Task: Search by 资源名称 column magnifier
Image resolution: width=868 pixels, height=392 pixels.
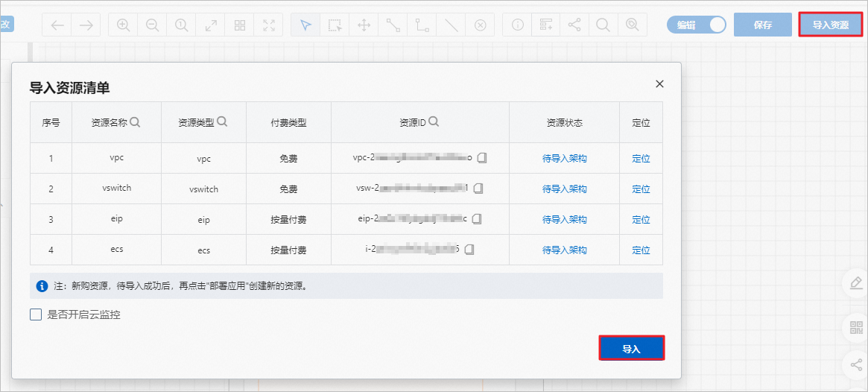Action: pyautogui.click(x=135, y=122)
